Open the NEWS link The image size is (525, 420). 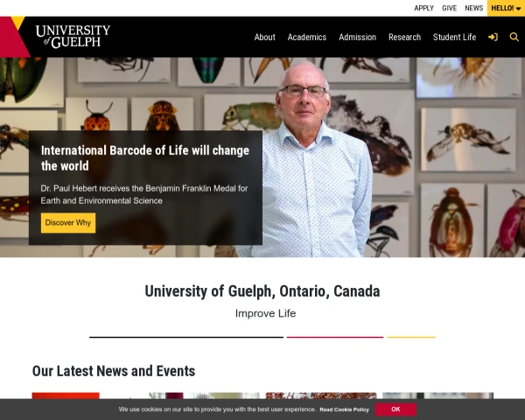pyautogui.click(x=473, y=8)
